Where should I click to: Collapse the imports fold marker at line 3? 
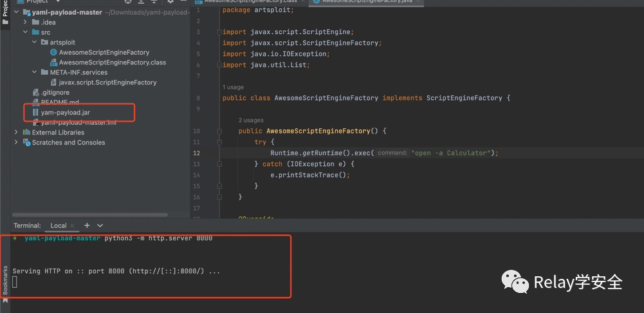click(221, 32)
